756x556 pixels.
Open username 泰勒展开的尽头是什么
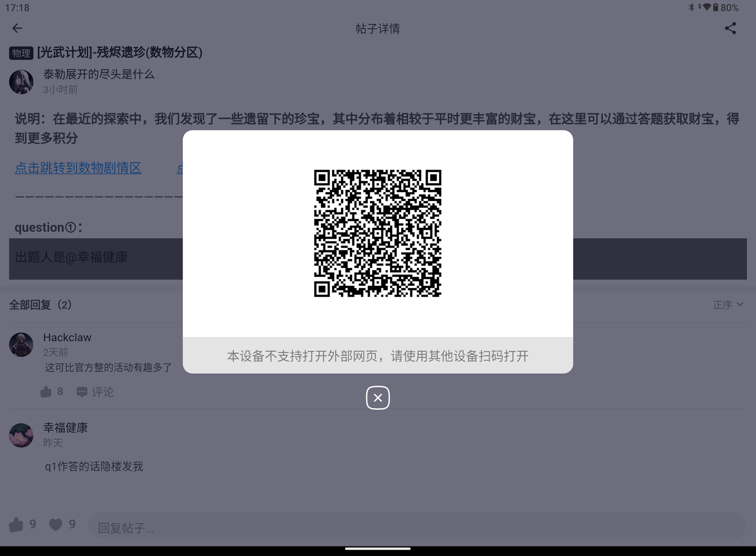pos(99,74)
